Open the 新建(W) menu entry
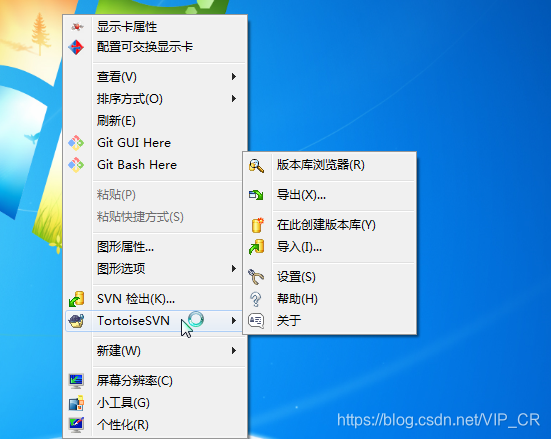 [155, 351]
